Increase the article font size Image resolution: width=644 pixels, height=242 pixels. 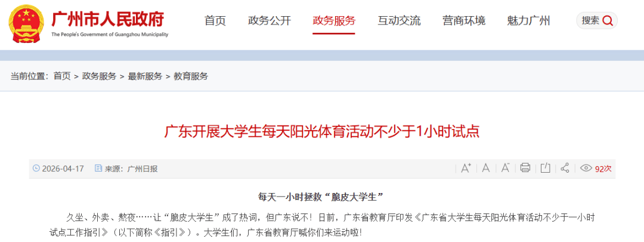point(465,168)
